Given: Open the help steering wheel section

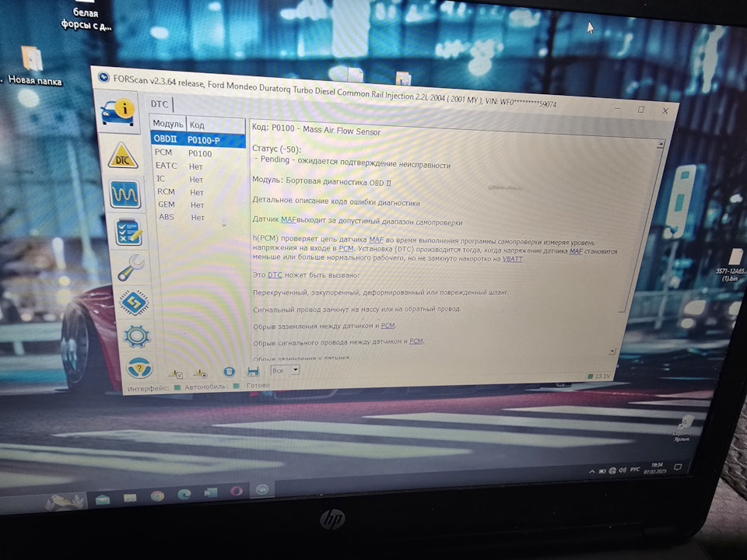Looking at the screenshot, I should (x=139, y=368).
